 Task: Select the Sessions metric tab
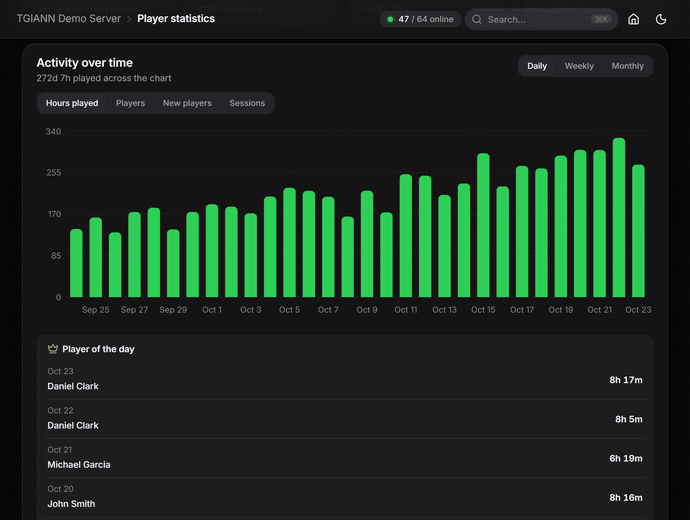point(247,103)
